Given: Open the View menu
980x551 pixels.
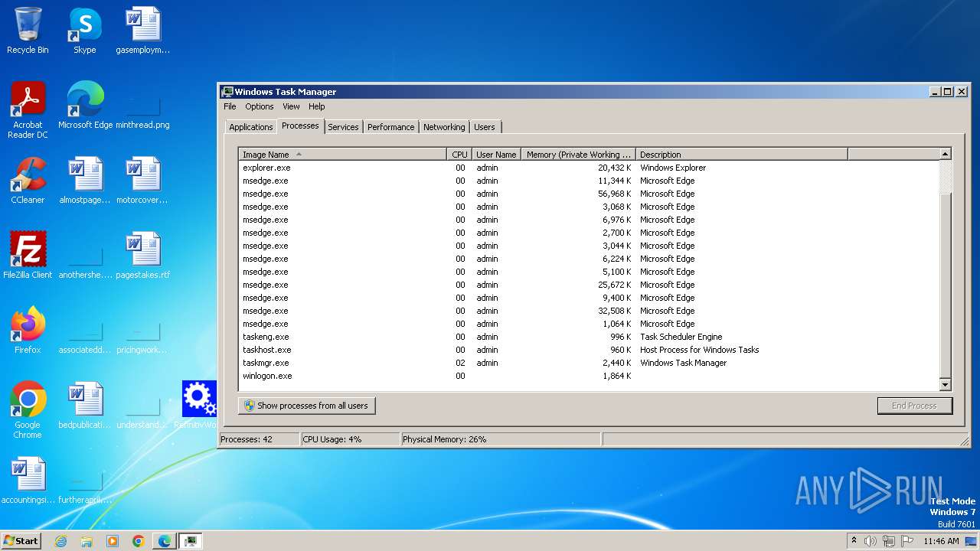Looking at the screenshot, I should (x=291, y=106).
